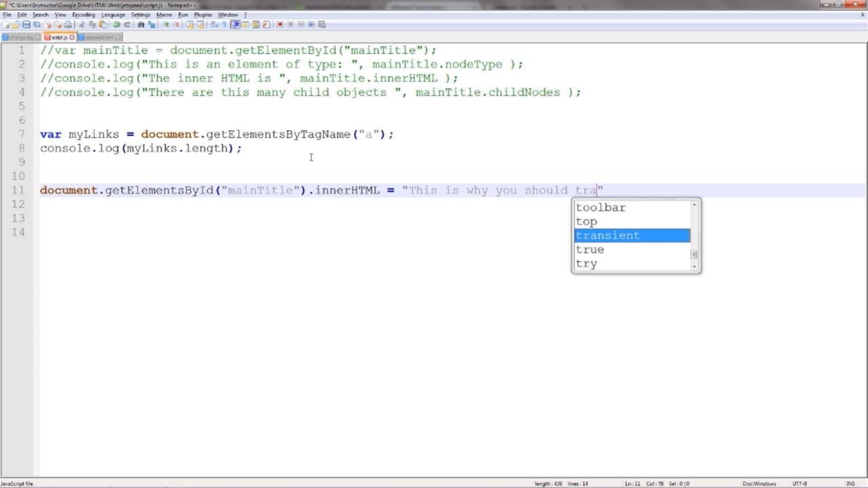The image size is (868, 488).
Task: Click 'Ln : 11' in the status bar
Action: (x=631, y=483)
